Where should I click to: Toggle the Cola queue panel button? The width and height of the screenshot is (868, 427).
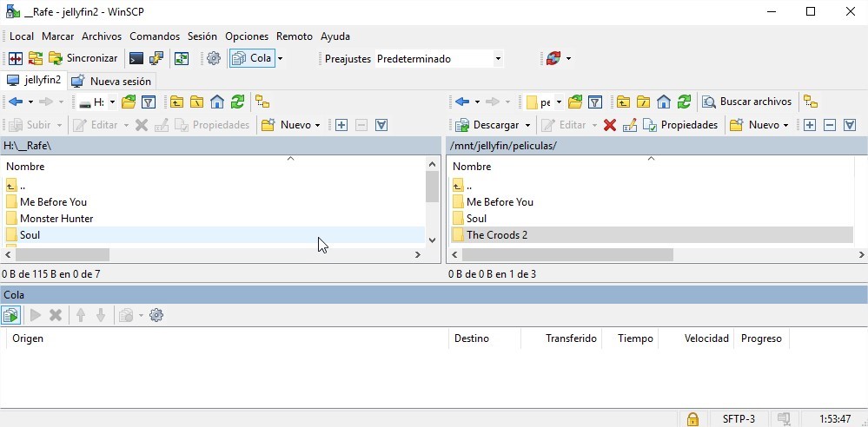click(252, 58)
